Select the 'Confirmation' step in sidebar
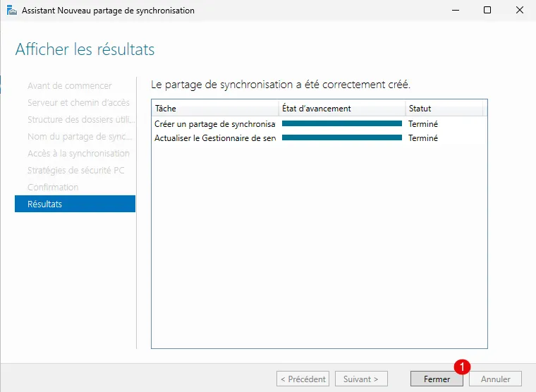The width and height of the screenshot is (536, 392). 53,188
